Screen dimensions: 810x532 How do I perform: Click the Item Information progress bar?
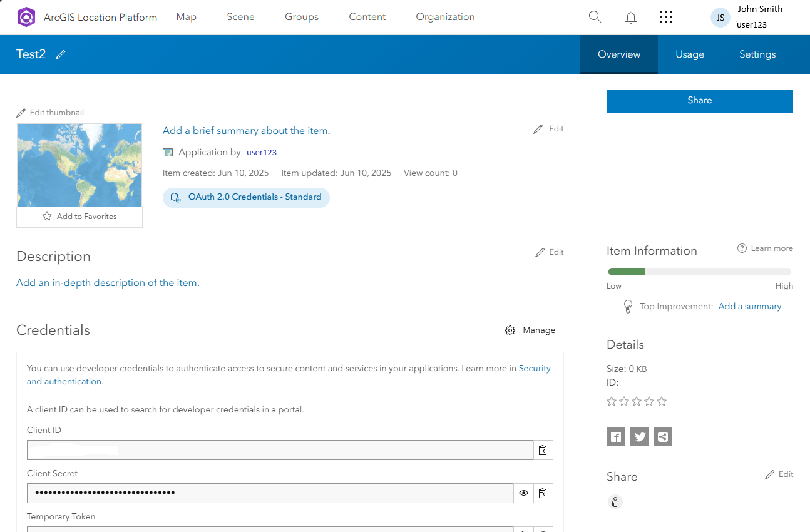pos(700,272)
